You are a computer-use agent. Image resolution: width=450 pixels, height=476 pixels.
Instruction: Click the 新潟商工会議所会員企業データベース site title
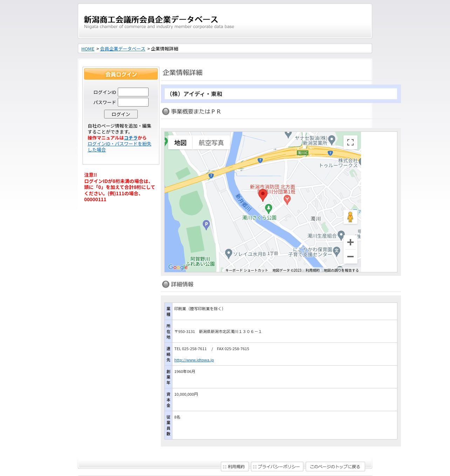pos(151,20)
